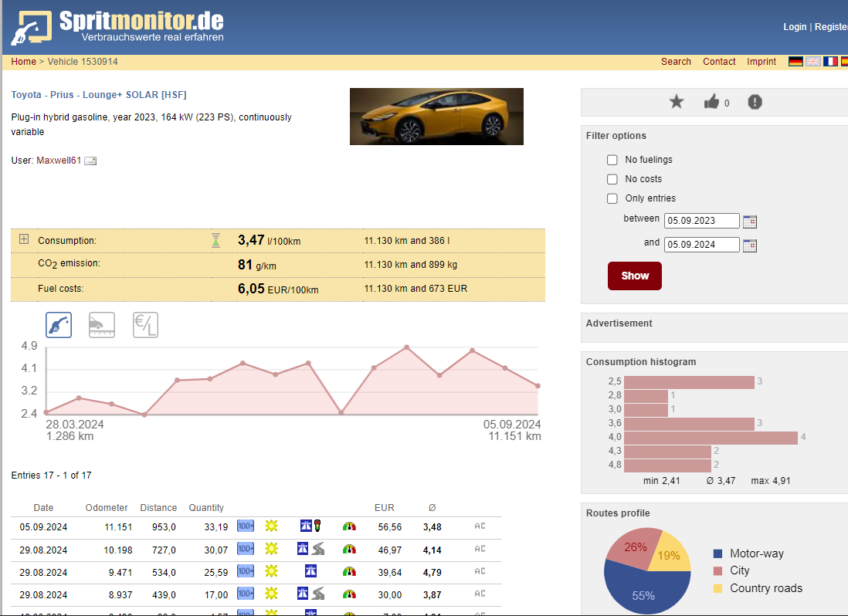Click fuel type icon in odometer 10.198 row
The height and width of the screenshot is (616, 848).
[246, 549]
